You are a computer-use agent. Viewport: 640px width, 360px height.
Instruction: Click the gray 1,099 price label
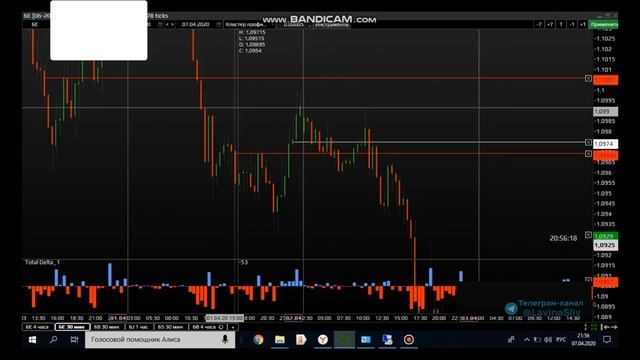coord(605,111)
